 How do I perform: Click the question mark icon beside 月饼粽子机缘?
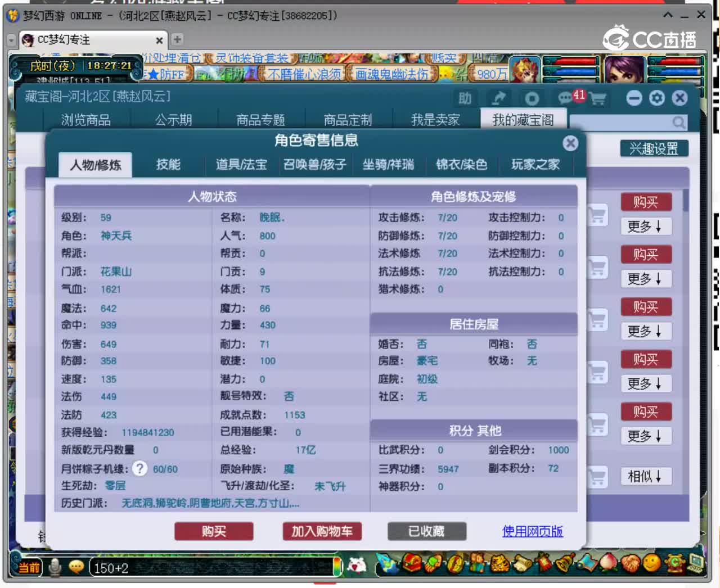140,468
